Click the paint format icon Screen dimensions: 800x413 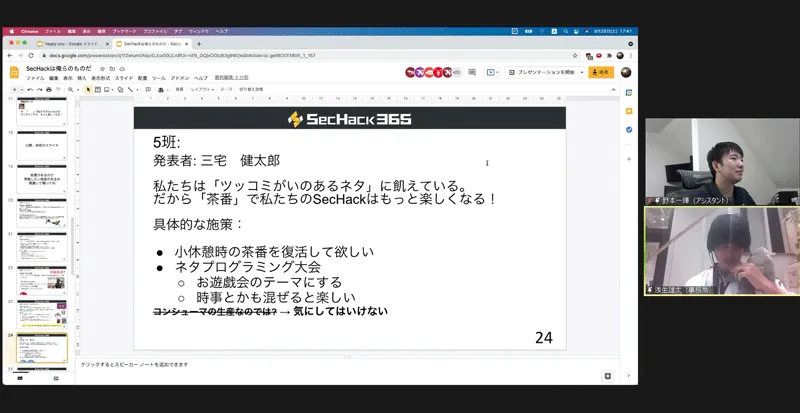[58, 89]
